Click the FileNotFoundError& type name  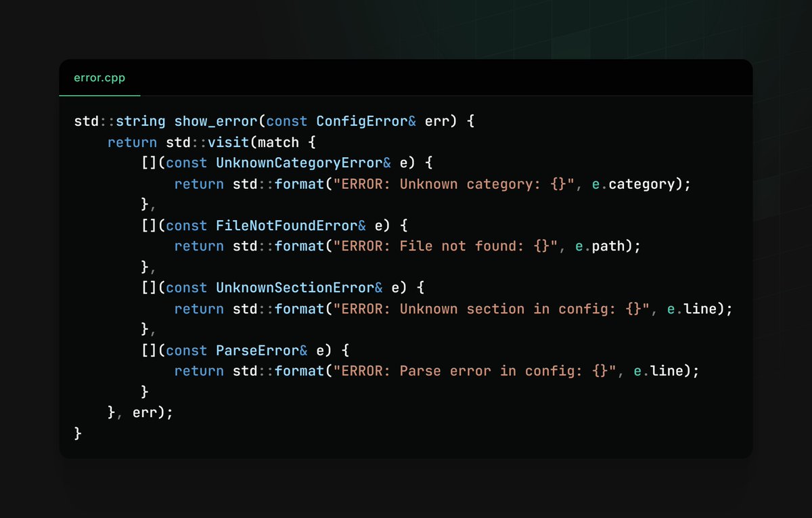[x=291, y=226]
